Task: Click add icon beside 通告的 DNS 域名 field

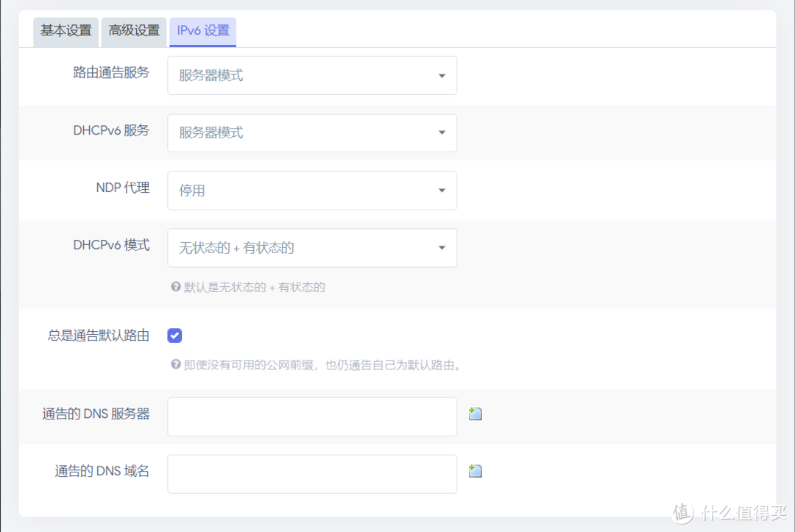Action: point(475,471)
